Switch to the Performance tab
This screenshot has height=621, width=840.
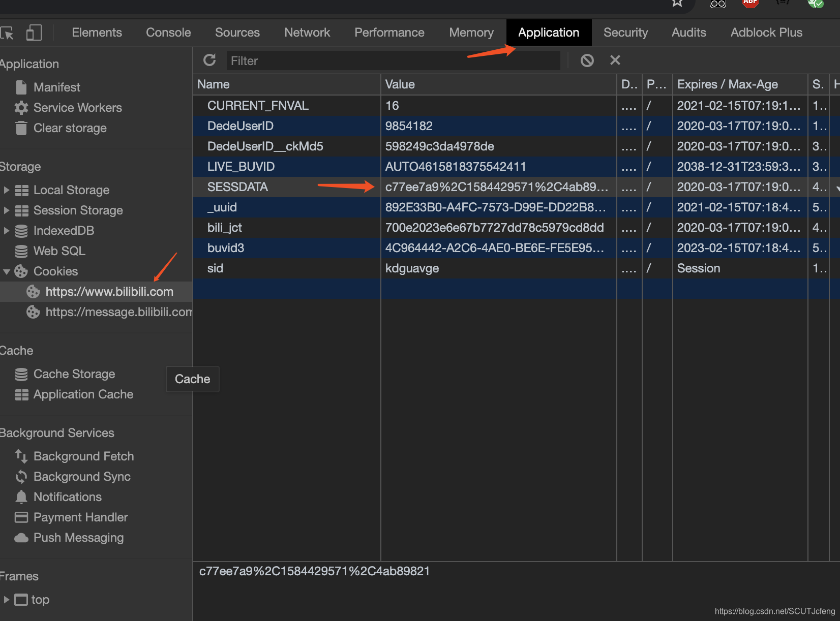[x=389, y=33]
